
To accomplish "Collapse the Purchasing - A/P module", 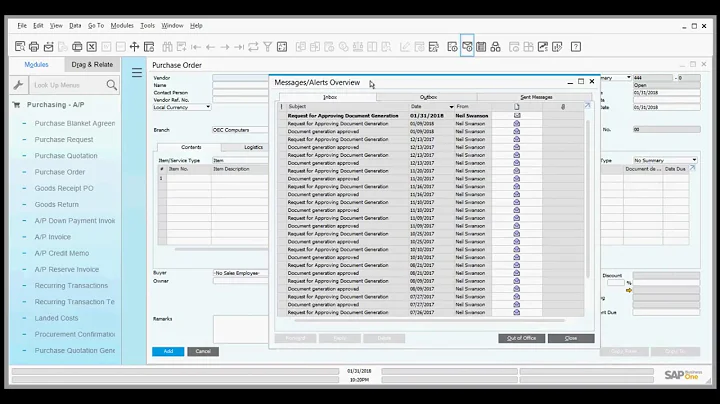I will click(x=55, y=105).
